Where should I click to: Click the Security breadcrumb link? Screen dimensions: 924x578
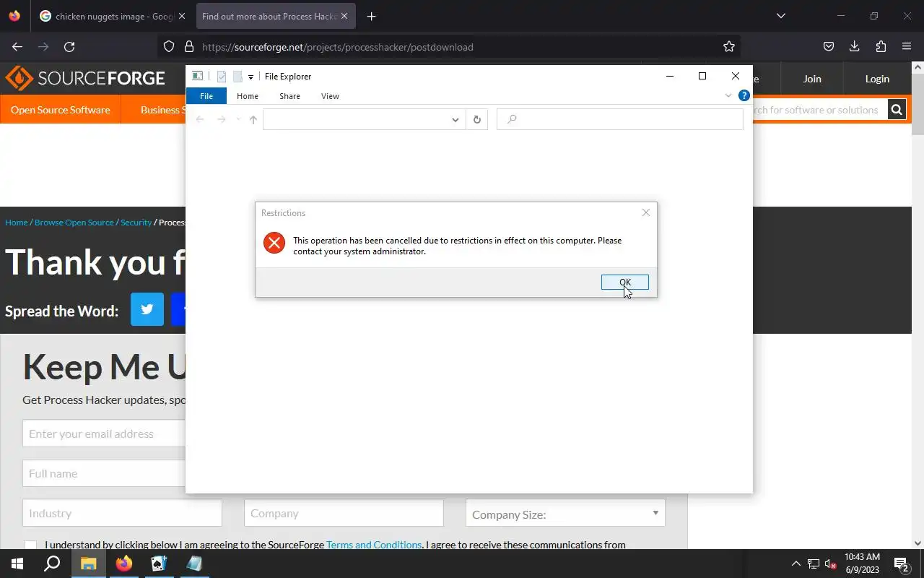point(136,223)
